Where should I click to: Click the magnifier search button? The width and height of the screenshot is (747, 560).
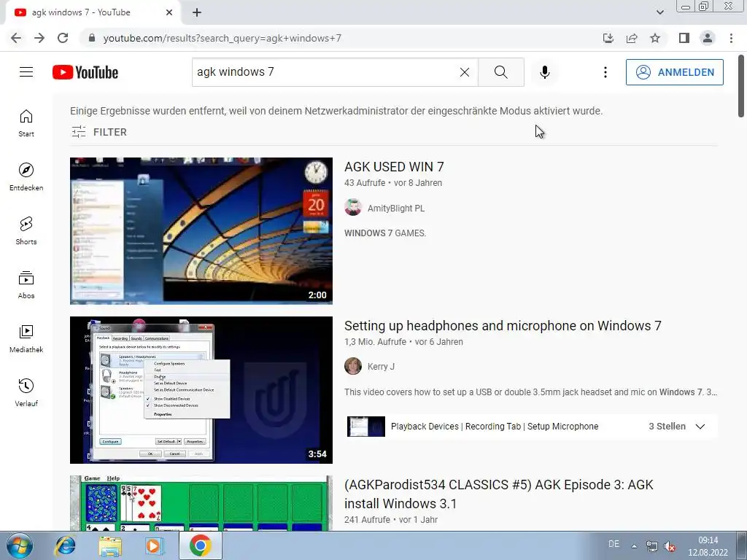[501, 72]
